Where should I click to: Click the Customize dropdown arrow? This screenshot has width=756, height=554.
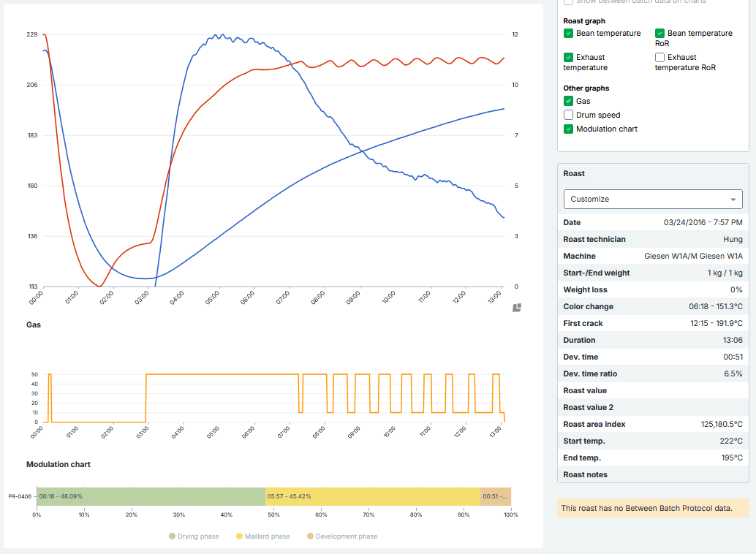click(x=733, y=200)
